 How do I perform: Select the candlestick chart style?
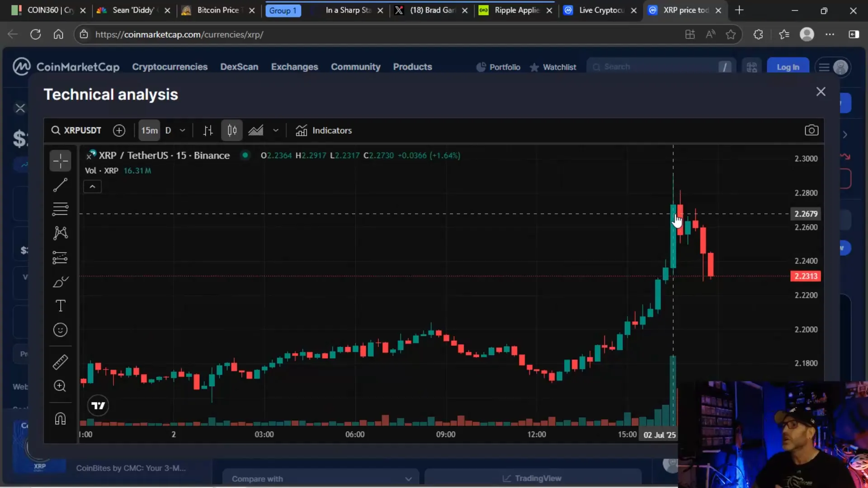click(232, 131)
